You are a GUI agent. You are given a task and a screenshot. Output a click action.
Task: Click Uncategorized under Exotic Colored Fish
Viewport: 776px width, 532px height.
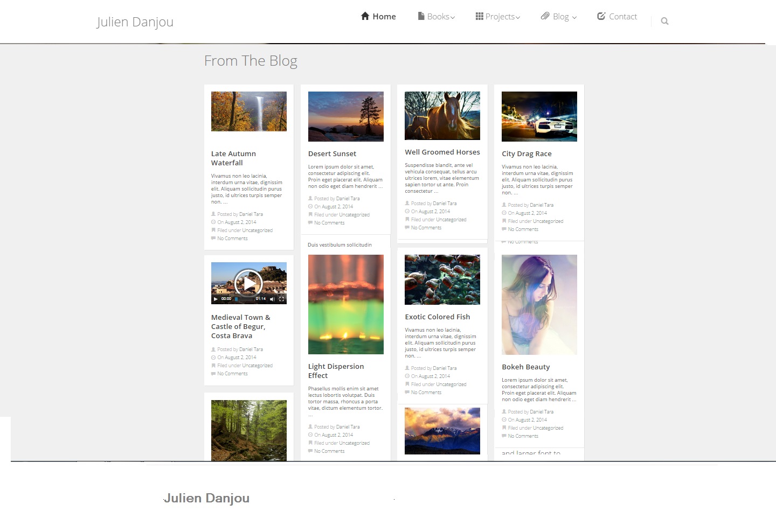tap(451, 384)
